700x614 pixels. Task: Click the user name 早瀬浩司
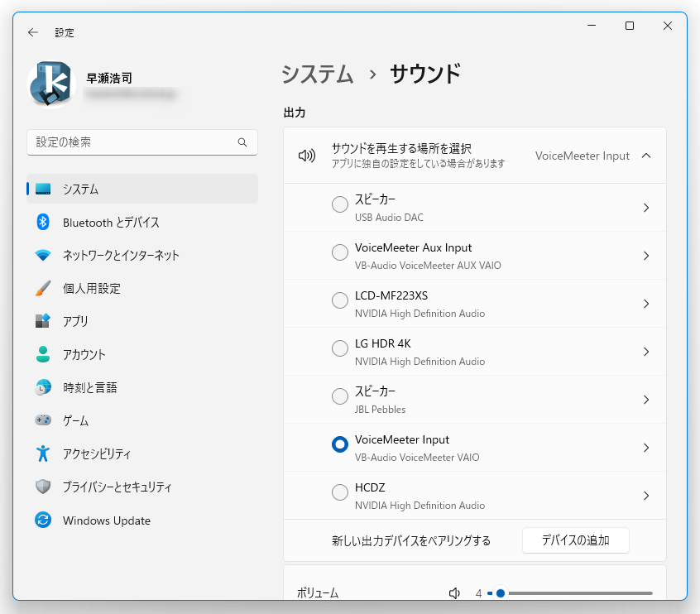[x=109, y=78]
